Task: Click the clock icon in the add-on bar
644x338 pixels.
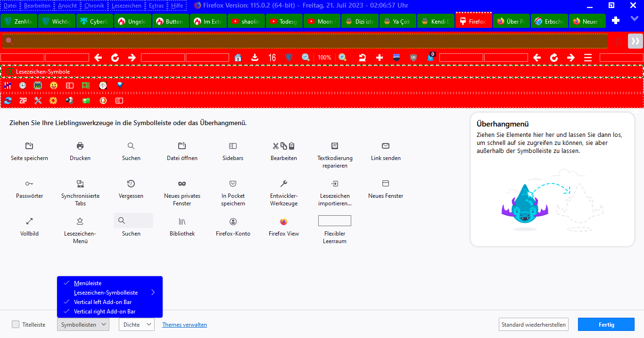Action: 23,85
